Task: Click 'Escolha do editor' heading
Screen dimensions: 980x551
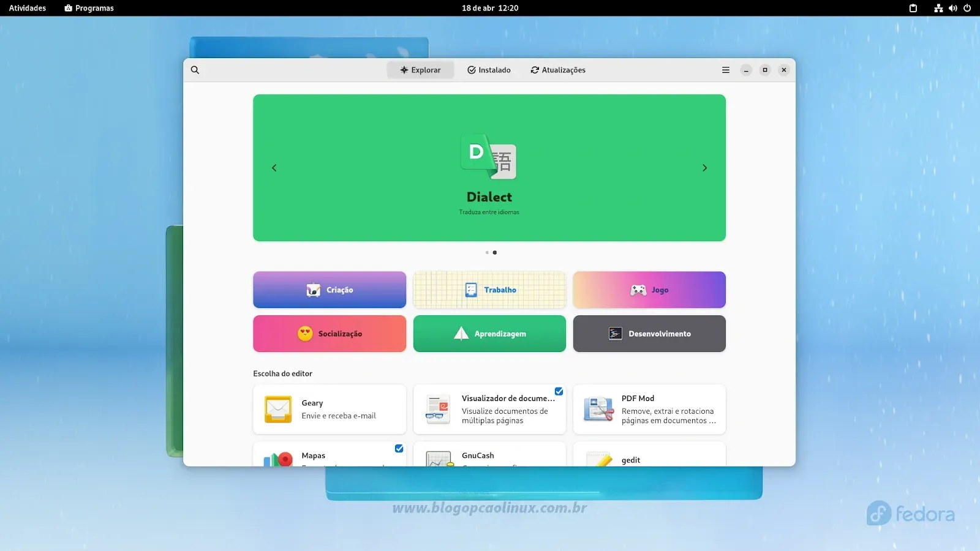Action: tap(283, 373)
